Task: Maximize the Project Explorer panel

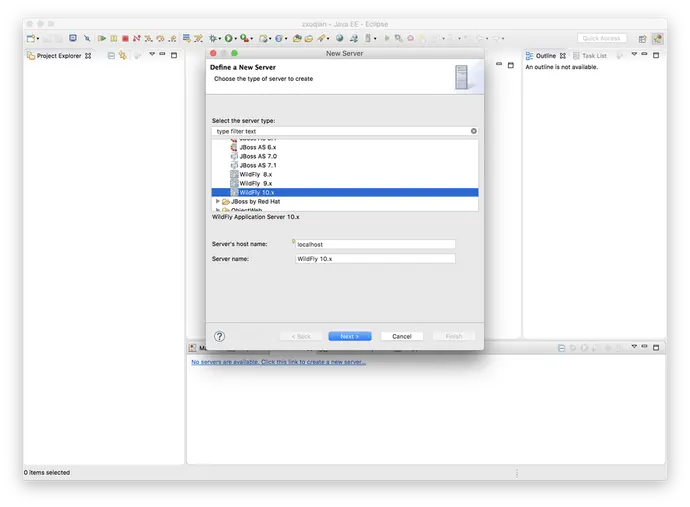Action: (174, 55)
